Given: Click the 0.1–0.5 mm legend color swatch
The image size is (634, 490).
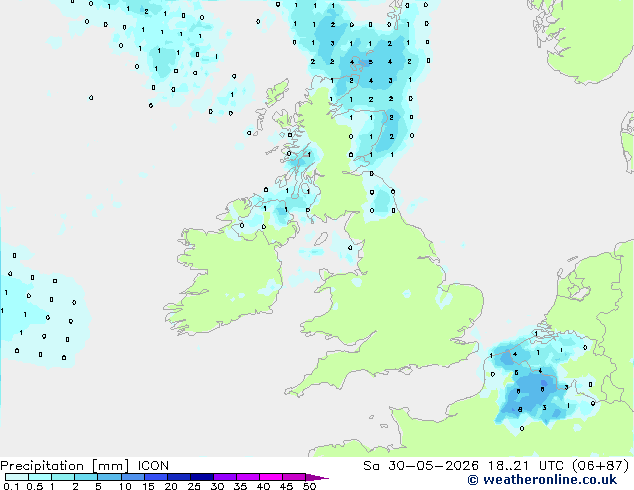Looking at the screenshot, I should (17, 477).
